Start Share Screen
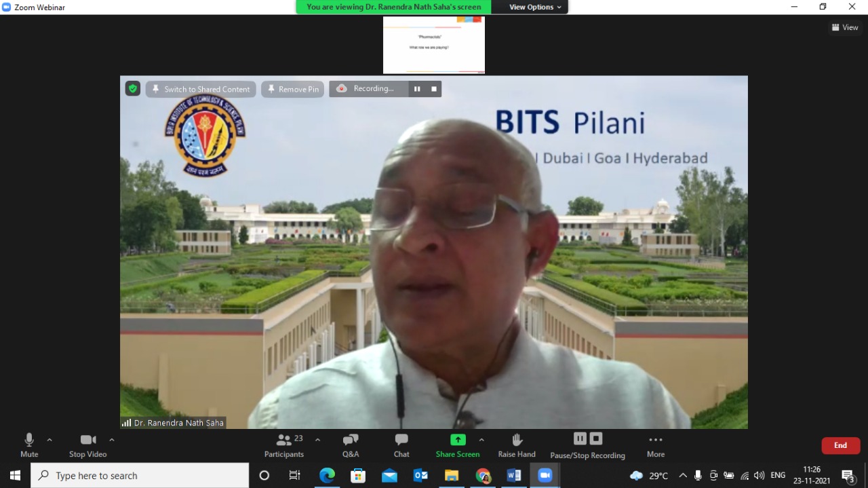The width and height of the screenshot is (868, 488). point(458,445)
